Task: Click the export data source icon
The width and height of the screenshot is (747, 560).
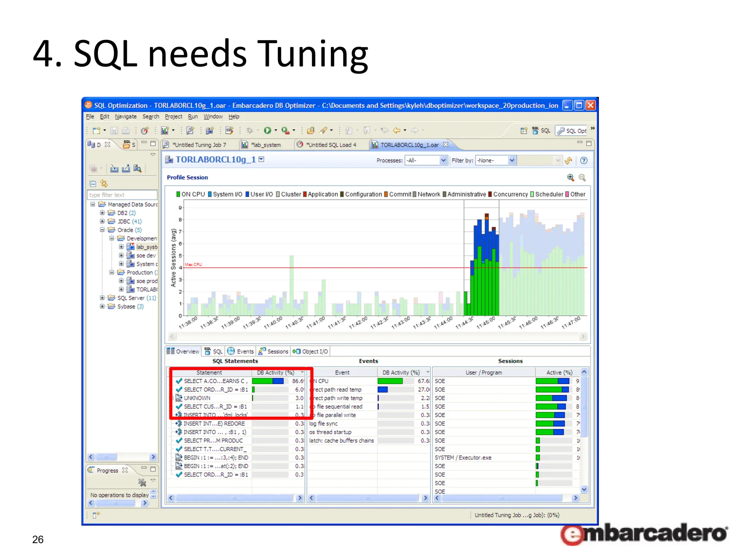Action: pos(126,168)
